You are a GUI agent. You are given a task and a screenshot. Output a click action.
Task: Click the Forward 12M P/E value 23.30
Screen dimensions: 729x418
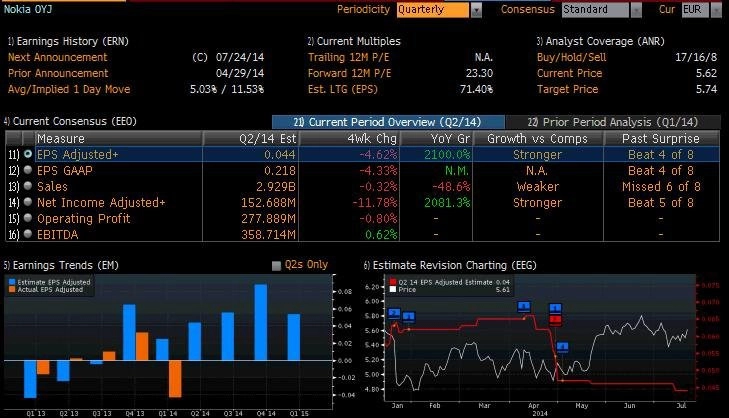(x=479, y=73)
